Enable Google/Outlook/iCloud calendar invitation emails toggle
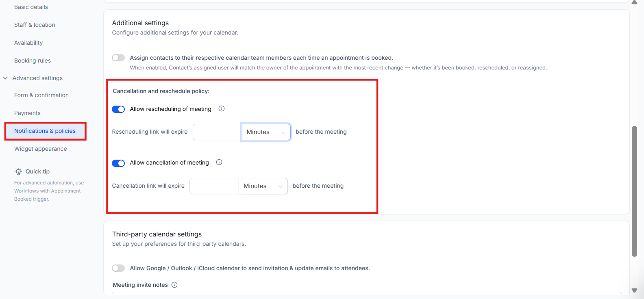The image size is (644, 299). coord(118,268)
